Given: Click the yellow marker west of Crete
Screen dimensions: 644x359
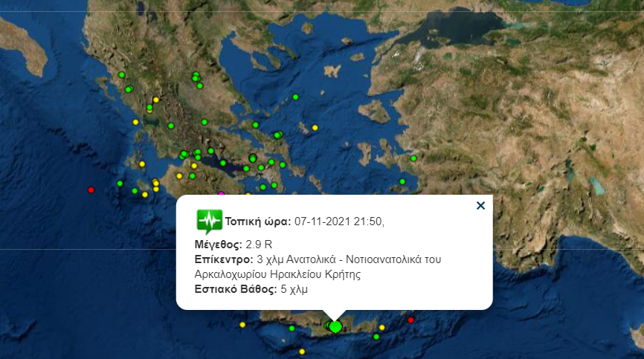Looking at the screenshot, I should [x=242, y=324].
